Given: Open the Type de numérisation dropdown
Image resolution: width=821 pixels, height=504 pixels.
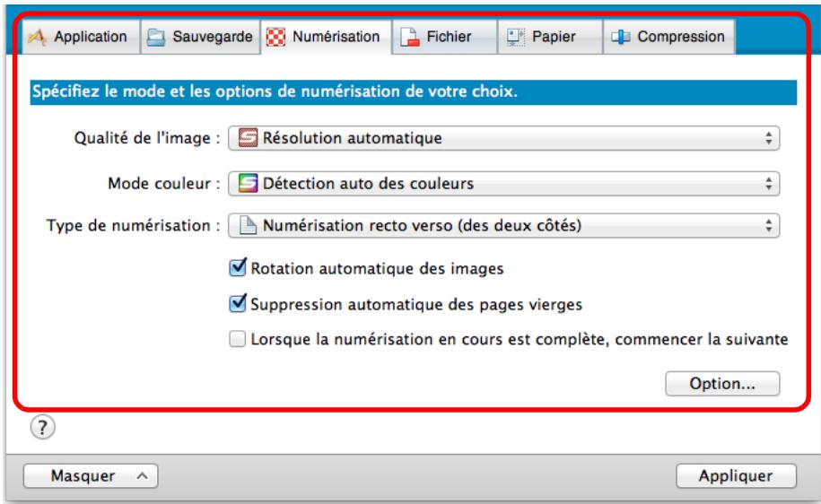Looking at the screenshot, I should coord(503,226).
